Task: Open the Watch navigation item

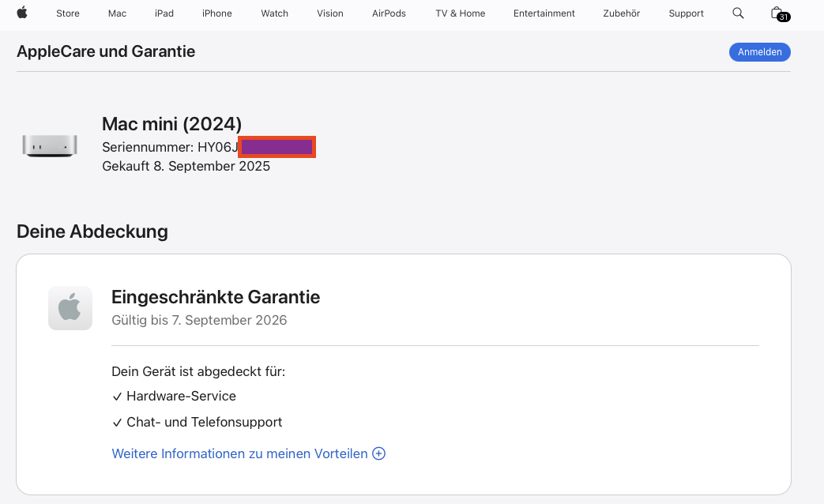Action: 274,13
